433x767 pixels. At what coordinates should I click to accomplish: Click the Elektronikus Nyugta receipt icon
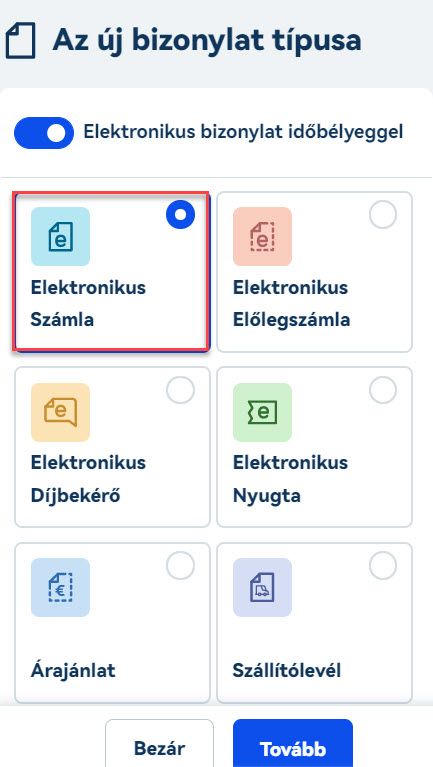coord(262,412)
